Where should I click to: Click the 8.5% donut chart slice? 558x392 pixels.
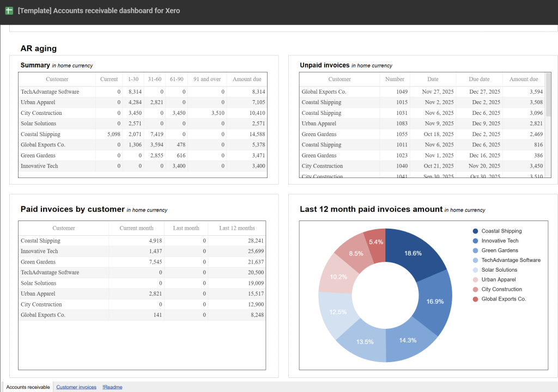356,253
